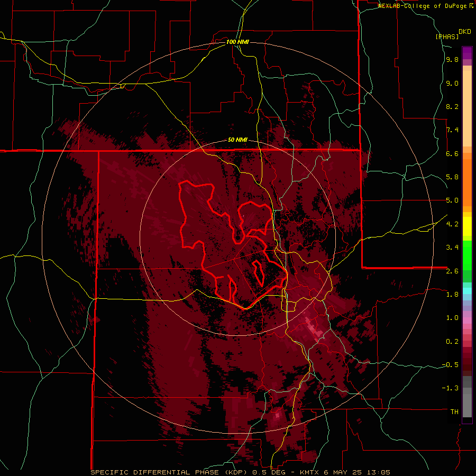Click the cyan segment of the color bar
The width and height of the screenshot is (476, 476).
click(x=467, y=291)
